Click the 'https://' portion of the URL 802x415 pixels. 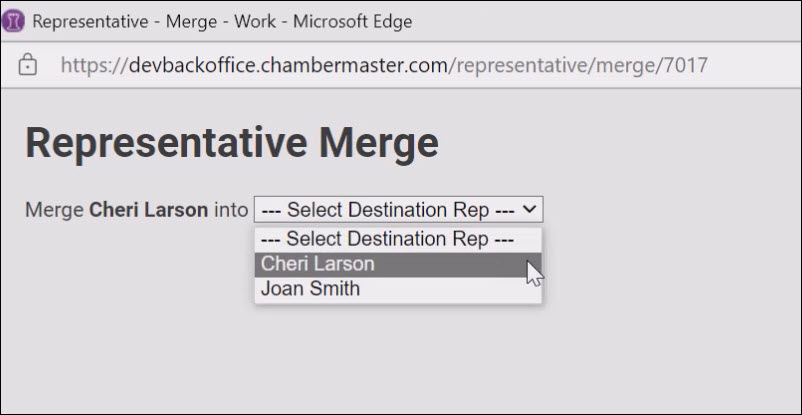pyautogui.click(x=94, y=66)
